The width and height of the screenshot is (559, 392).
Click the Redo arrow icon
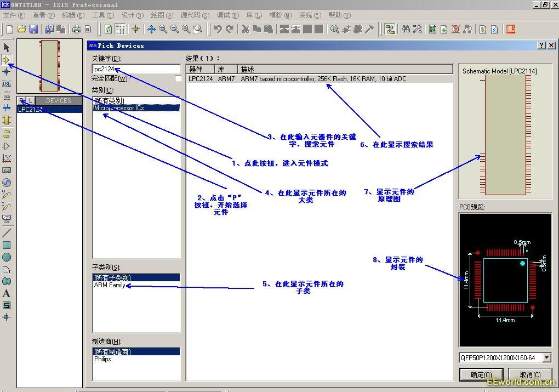[x=230, y=29]
